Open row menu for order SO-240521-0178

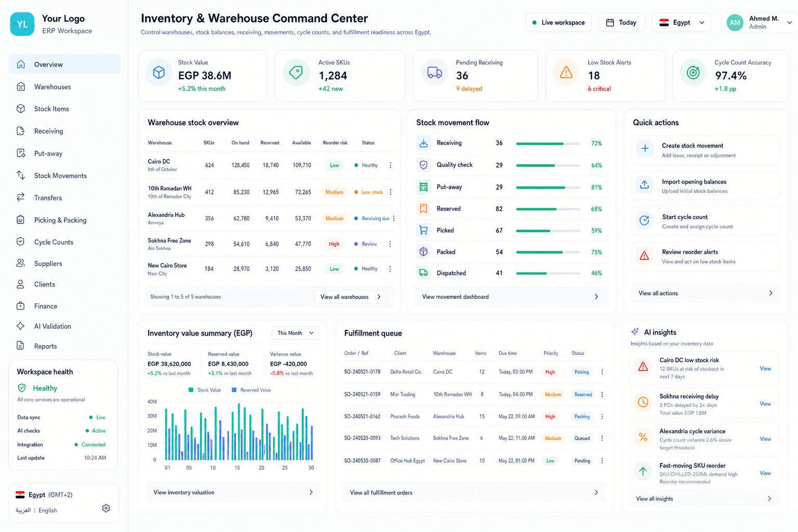602,372
